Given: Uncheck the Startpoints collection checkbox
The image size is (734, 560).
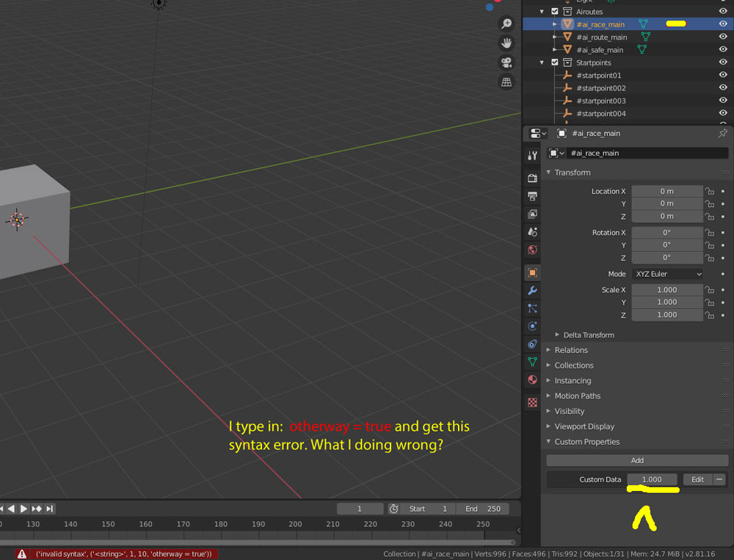Looking at the screenshot, I should (x=555, y=62).
